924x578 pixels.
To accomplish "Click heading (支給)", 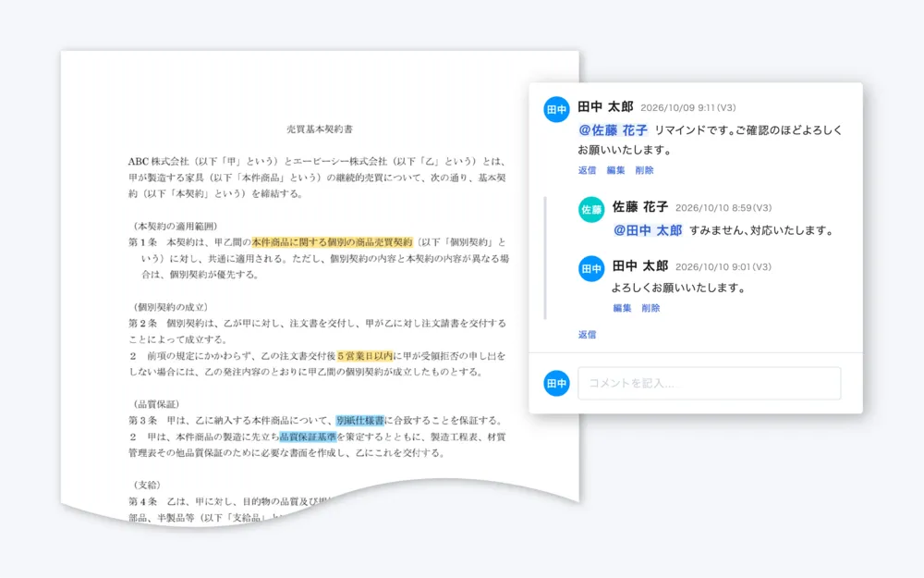I will tap(147, 485).
